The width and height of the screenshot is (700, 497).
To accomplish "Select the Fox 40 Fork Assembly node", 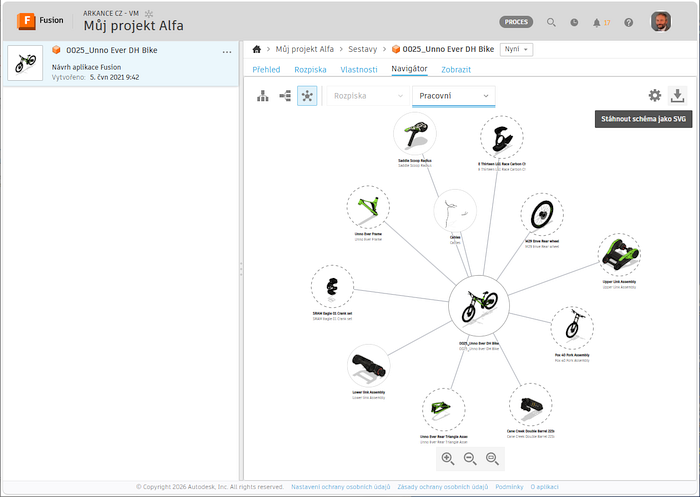I will click(572, 328).
